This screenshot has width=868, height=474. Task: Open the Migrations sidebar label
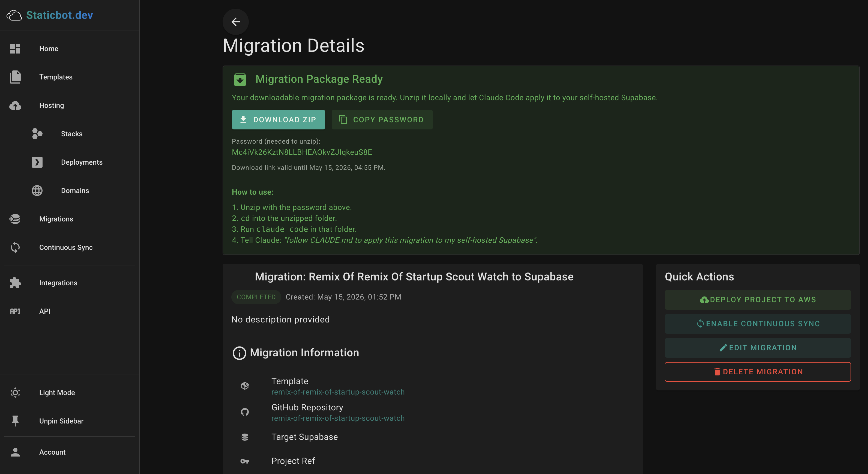(x=56, y=219)
